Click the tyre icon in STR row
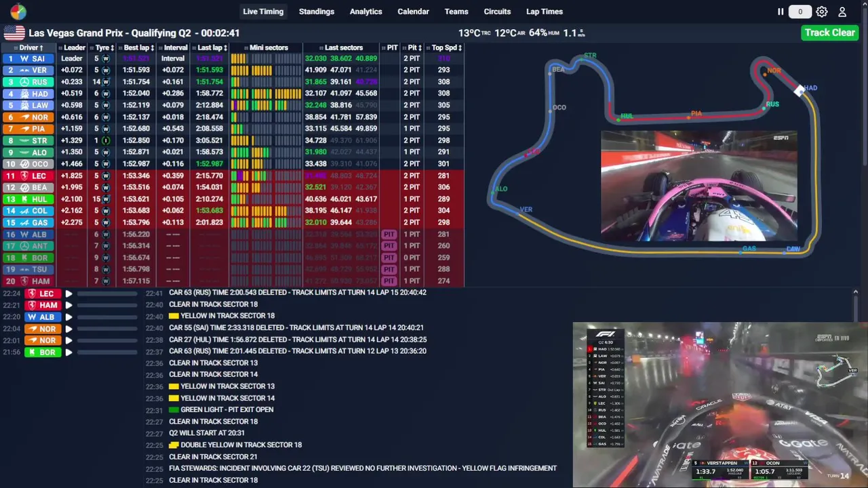 click(106, 140)
